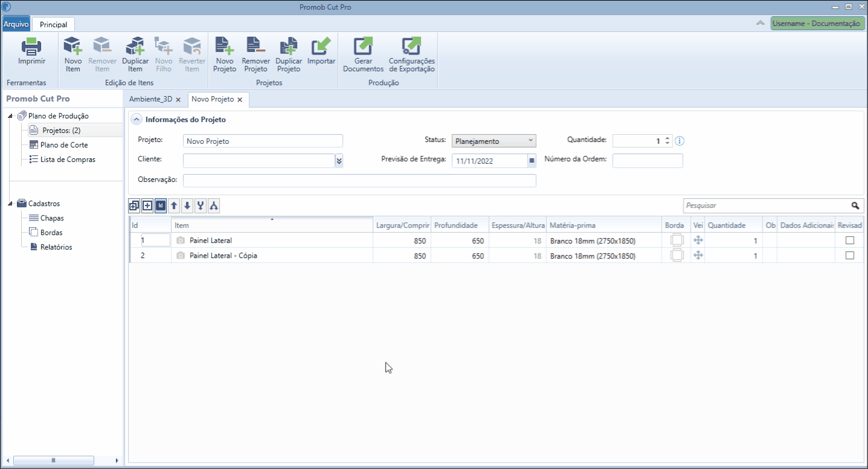This screenshot has width=868, height=469.
Task: Sort by the Item column header
Action: pyautogui.click(x=272, y=225)
